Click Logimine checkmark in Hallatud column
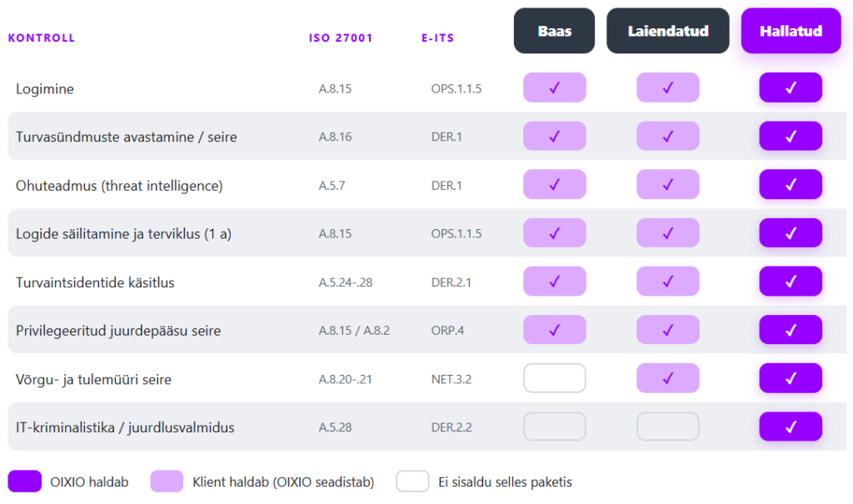Viewport: 853px width, 504px height. tap(791, 87)
